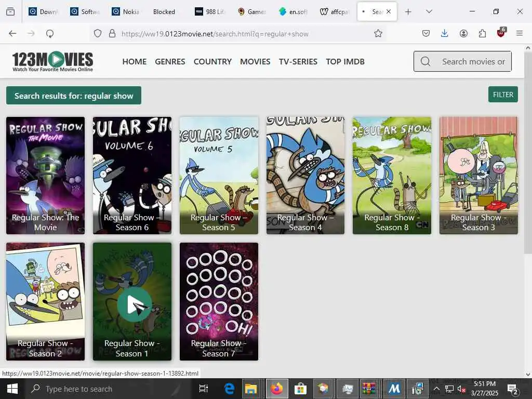This screenshot has width=532, height=399.
Task: Open the Firefox account icon
Action: [x=463, y=33]
